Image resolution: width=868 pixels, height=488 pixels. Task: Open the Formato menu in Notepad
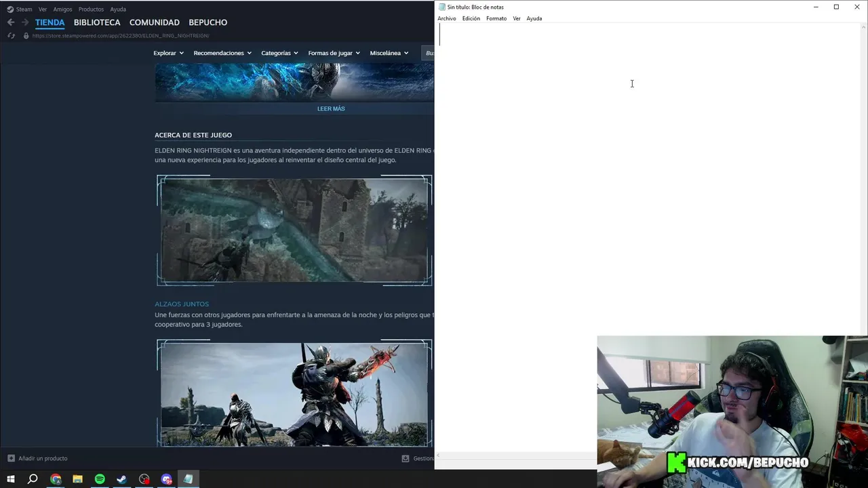[x=496, y=18]
